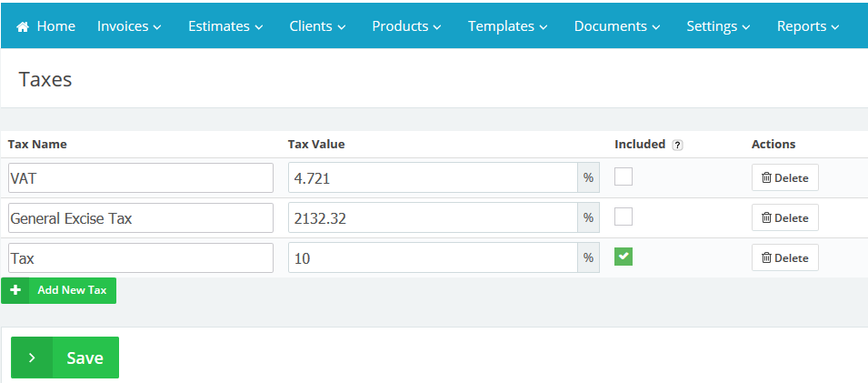This screenshot has height=383, width=868.
Task: Expand the Clients dropdown
Action: [x=317, y=26]
